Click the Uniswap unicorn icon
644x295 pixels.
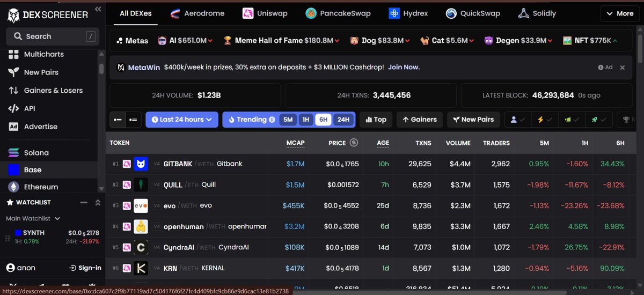pyautogui.click(x=247, y=13)
